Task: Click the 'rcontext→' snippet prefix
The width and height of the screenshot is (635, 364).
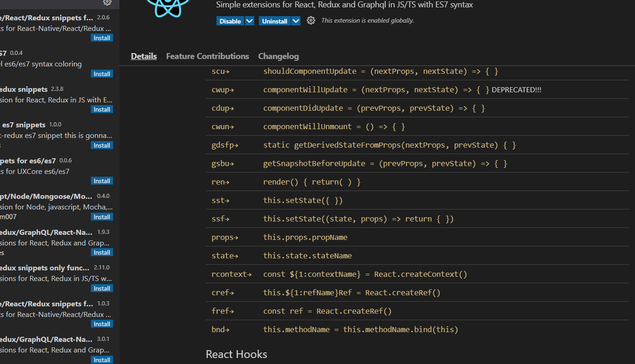Action: pyautogui.click(x=232, y=274)
